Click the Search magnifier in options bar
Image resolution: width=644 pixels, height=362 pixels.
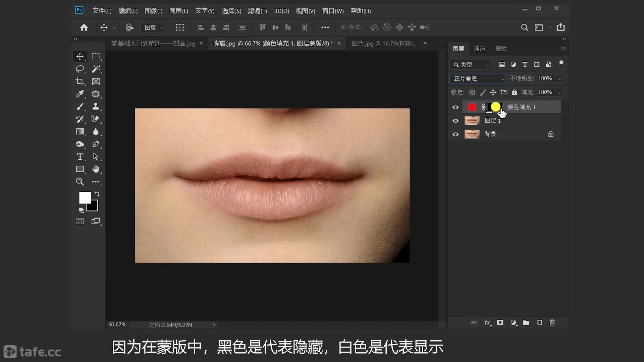point(525,27)
